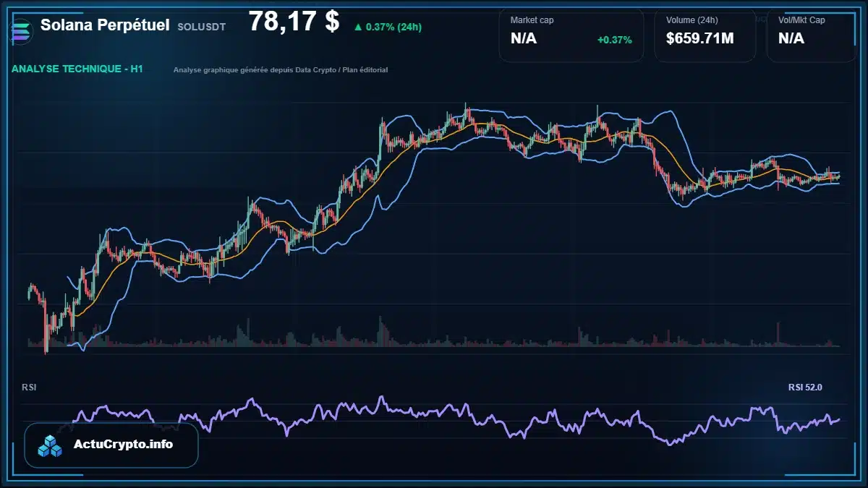The image size is (868, 488).
Task: Click the RSI 52.0 readout
Action: click(x=805, y=388)
